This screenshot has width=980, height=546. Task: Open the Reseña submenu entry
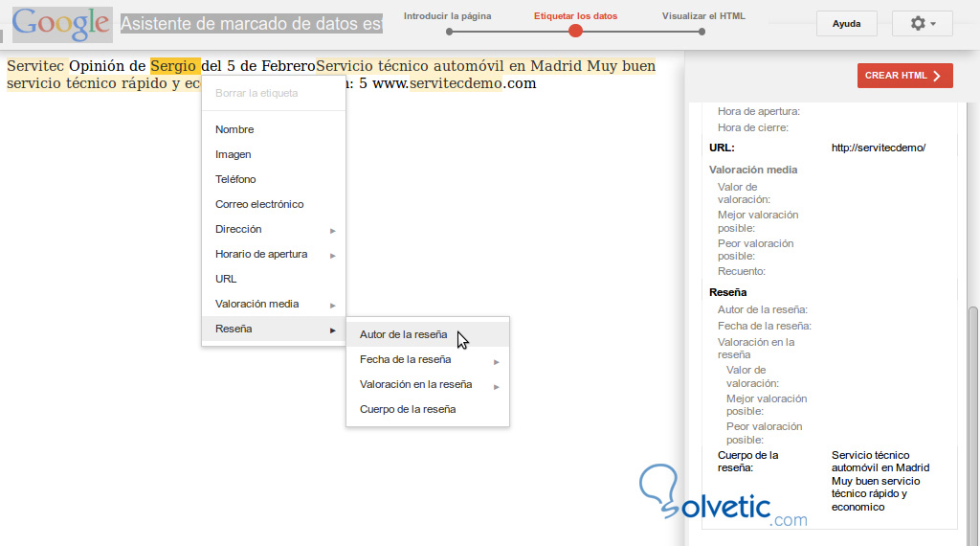[x=273, y=329]
